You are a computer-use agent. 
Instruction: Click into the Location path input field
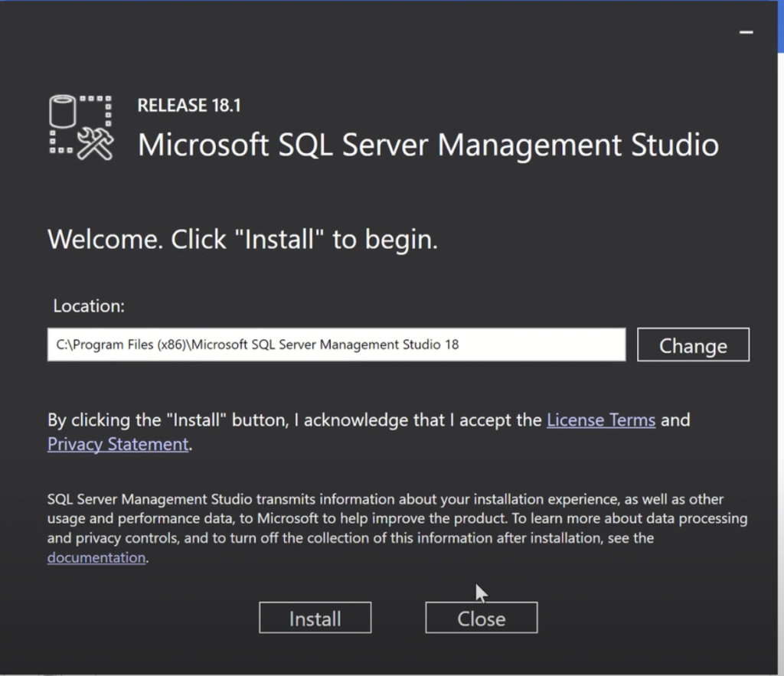[337, 345]
